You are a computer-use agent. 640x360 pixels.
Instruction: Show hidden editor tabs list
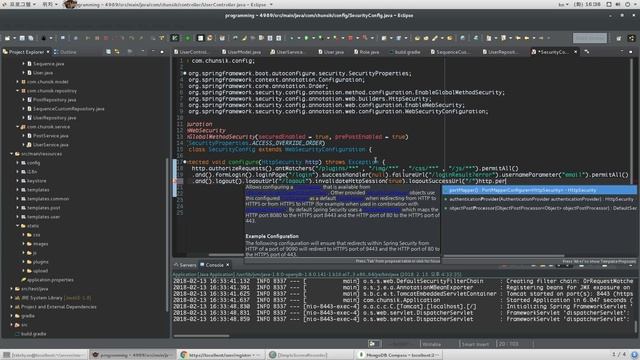click(x=587, y=52)
